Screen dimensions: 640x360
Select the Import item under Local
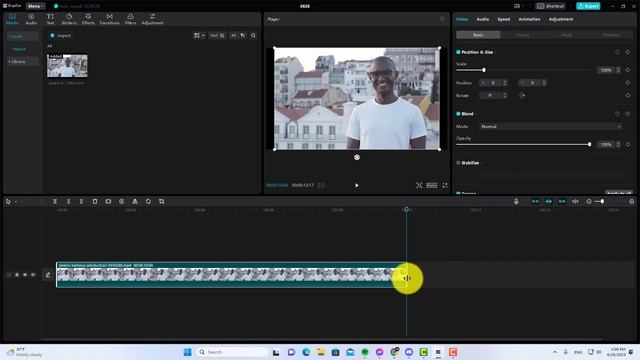(19, 49)
